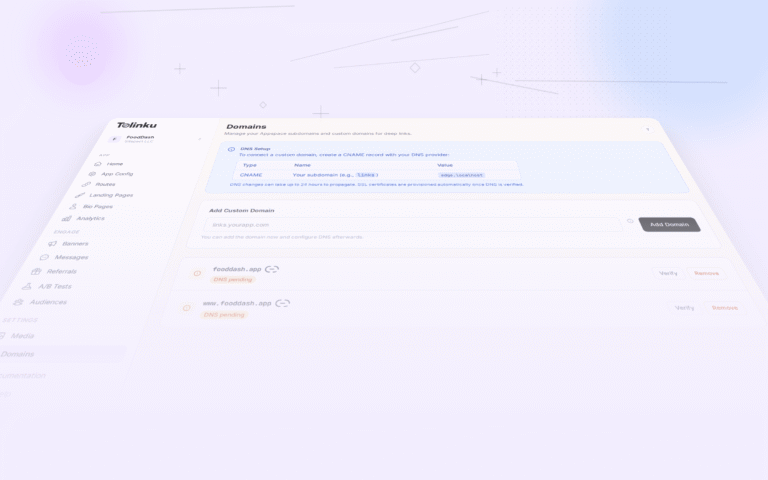Open App Config via its gear icon

[92, 174]
